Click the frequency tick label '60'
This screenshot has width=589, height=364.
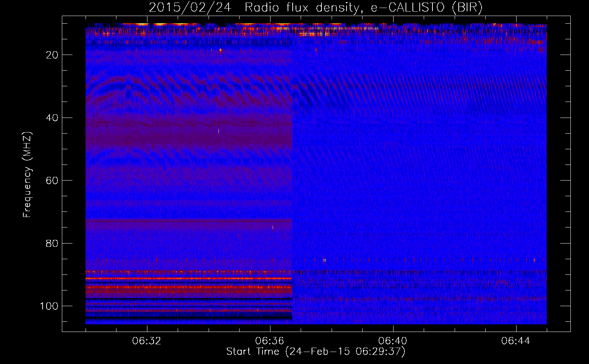point(52,181)
